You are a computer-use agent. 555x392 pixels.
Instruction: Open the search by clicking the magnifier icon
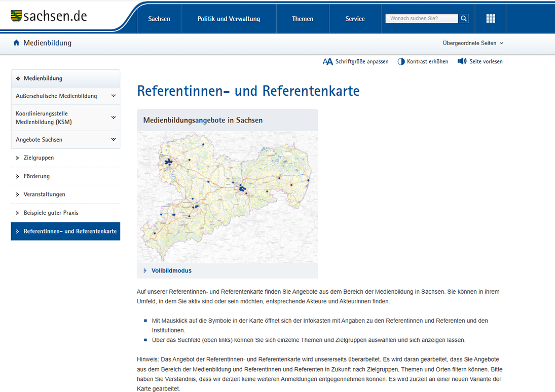click(463, 18)
